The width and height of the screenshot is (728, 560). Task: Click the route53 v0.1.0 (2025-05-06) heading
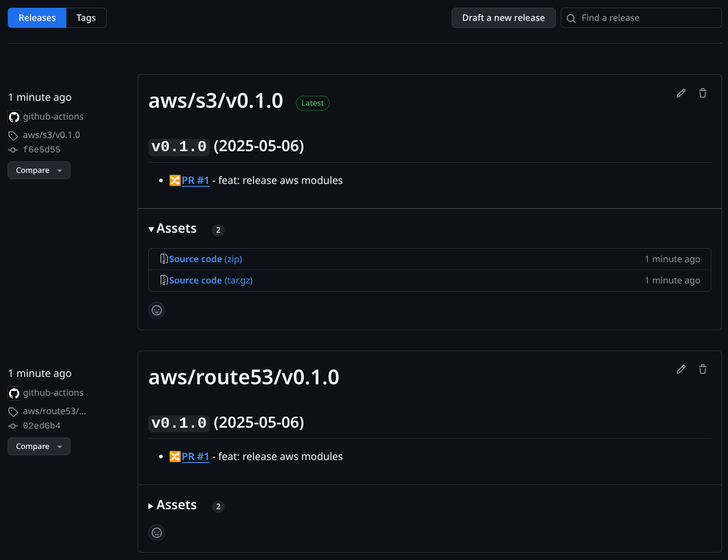[226, 423]
